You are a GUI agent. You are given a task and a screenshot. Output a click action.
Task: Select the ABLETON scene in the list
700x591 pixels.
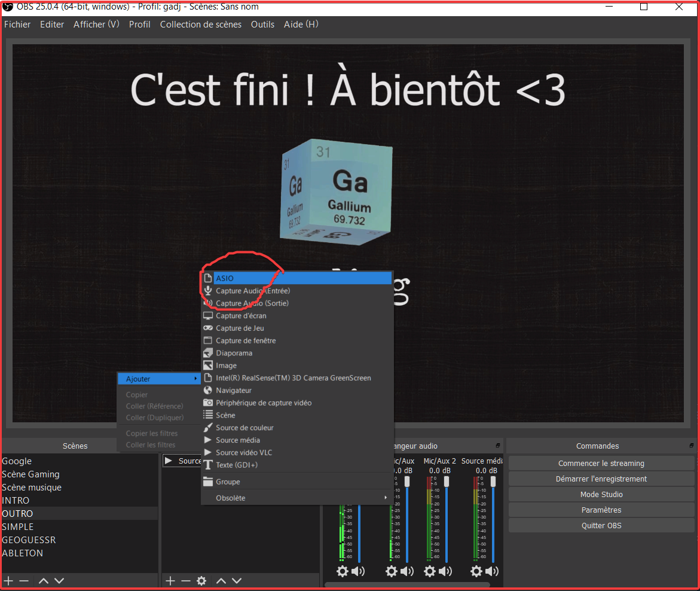[x=23, y=553]
